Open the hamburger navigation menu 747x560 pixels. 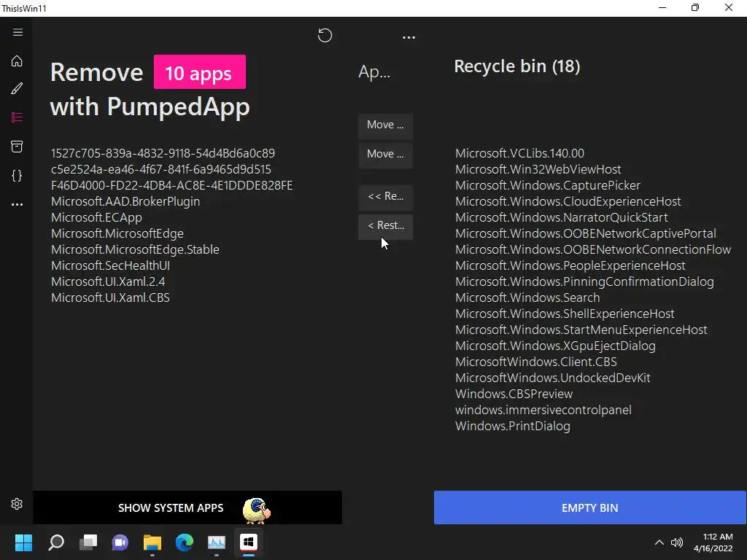[x=18, y=32]
